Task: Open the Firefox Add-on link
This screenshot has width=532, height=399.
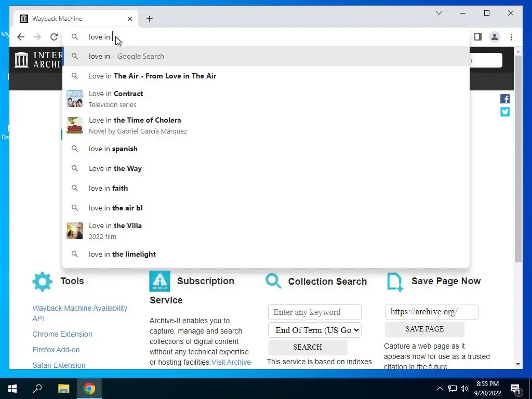Action: 56,350
